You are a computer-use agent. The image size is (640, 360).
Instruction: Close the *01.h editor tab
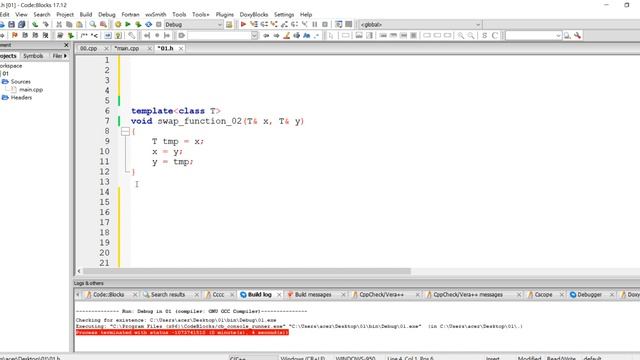pos(181,49)
